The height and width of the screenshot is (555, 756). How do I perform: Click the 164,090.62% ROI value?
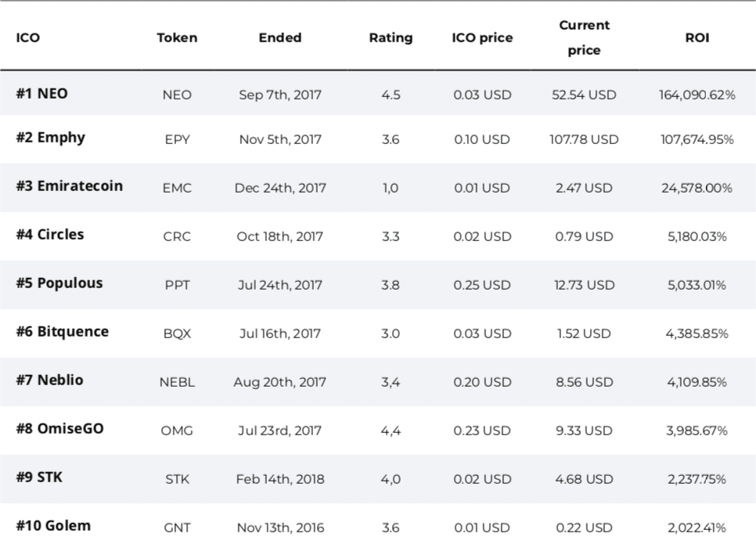tap(697, 96)
